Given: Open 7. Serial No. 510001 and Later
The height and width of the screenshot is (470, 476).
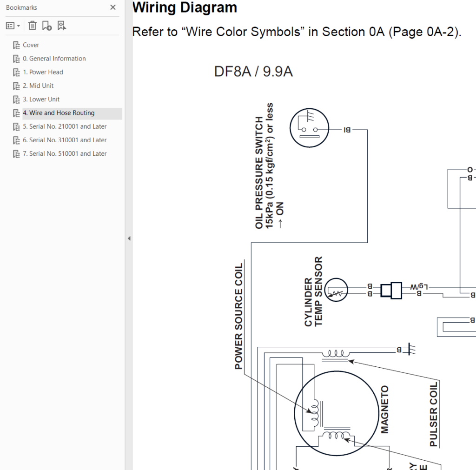Looking at the screenshot, I should [65, 153].
